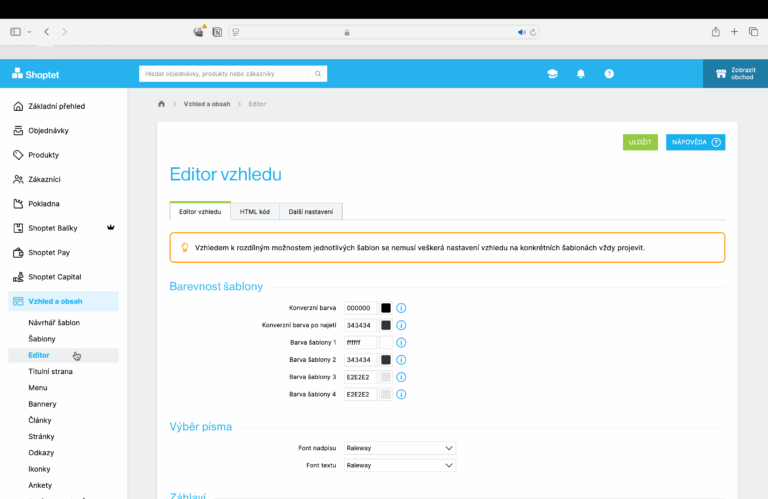
Task: Open the Konverzní barva black color swatch
Action: [x=386, y=308]
